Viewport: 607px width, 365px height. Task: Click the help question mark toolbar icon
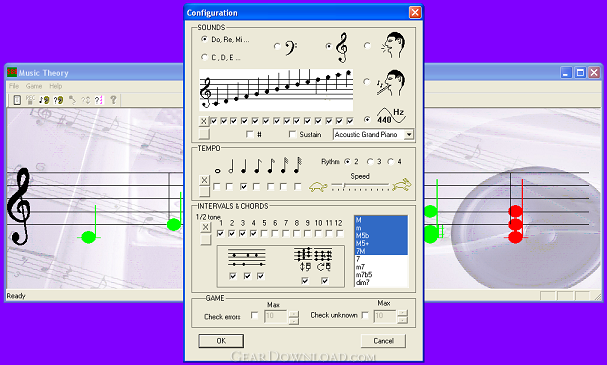point(113,100)
